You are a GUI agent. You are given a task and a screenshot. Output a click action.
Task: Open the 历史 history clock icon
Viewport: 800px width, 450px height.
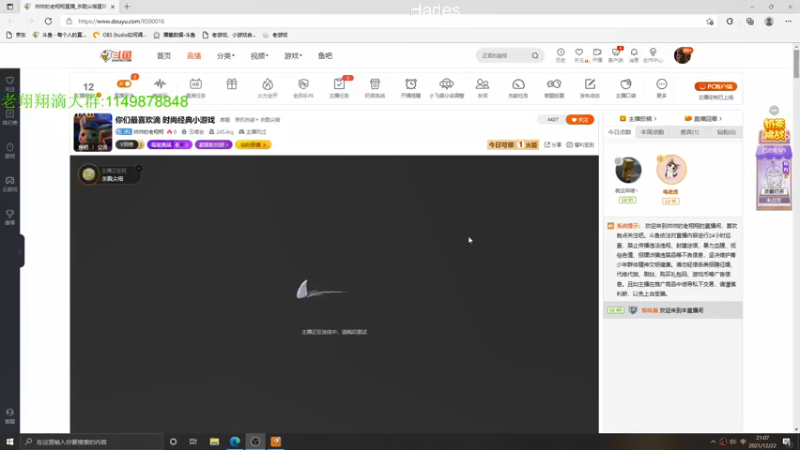point(561,53)
